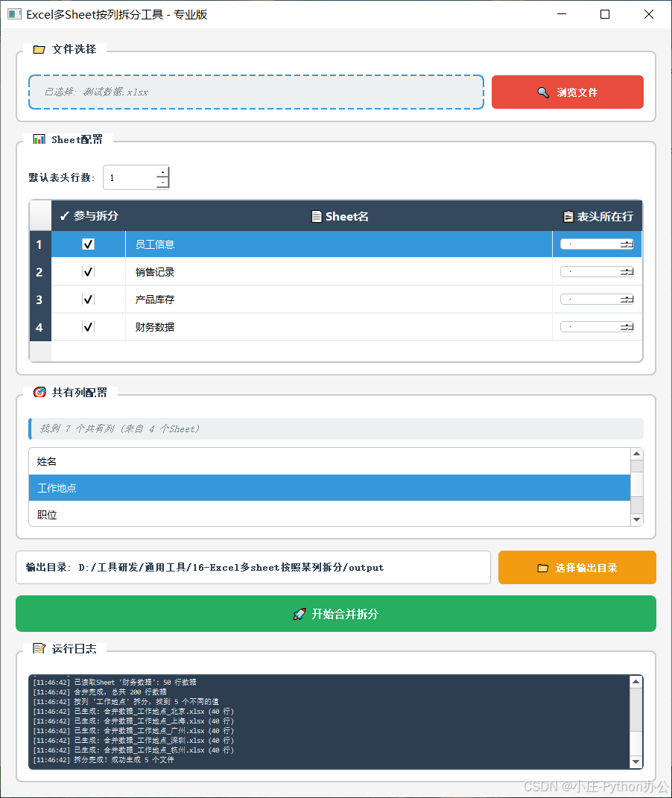Click the selected file path field 测试数据.xlsx
This screenshot has width=672, height=798.
[x=256, y=92]
